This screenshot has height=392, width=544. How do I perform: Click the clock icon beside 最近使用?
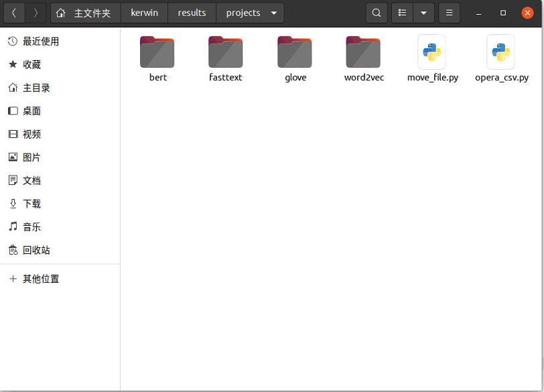13,42
